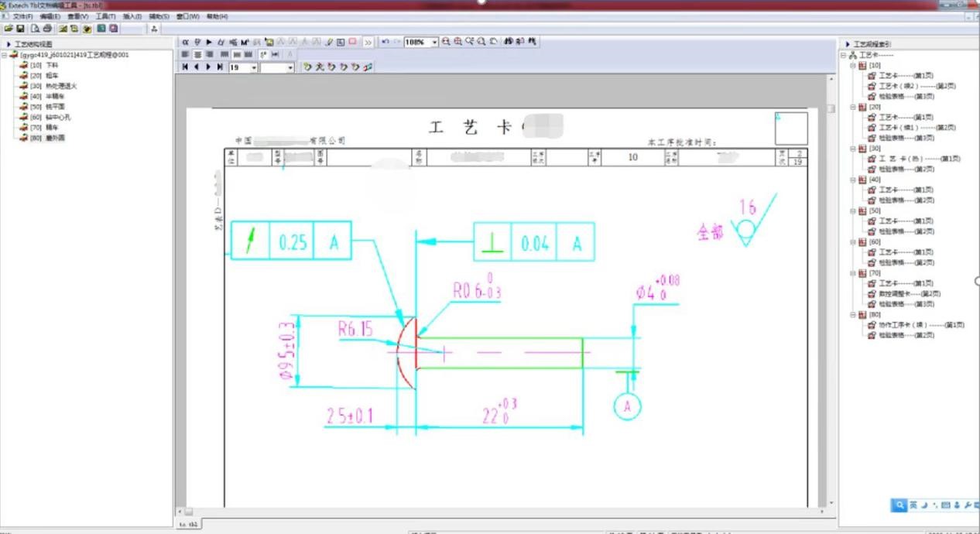Click the tc.tbl document tab at bottom
This screenshot has width=980, height=534.
click(x=188, y=524)
